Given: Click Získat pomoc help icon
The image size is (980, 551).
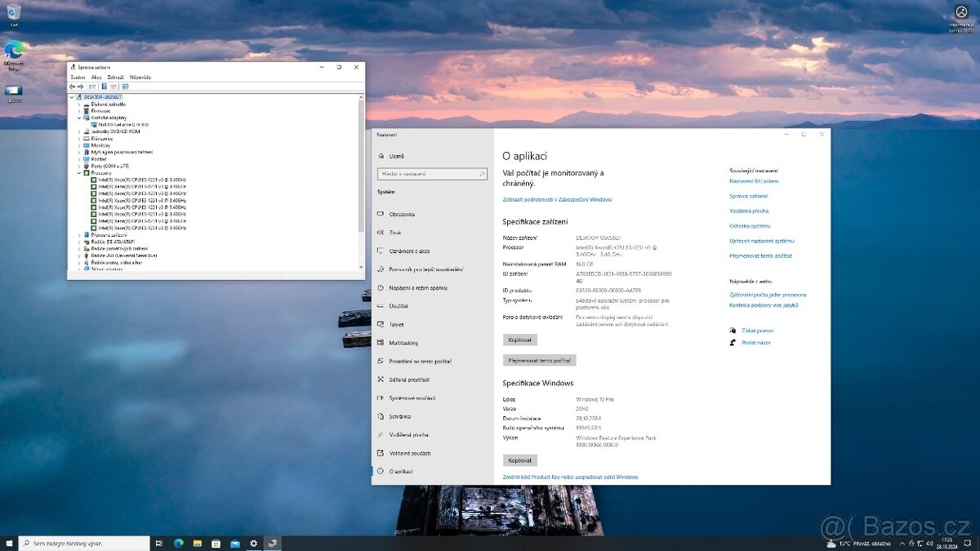Looking at the screenshot, I should coord(733,330).
